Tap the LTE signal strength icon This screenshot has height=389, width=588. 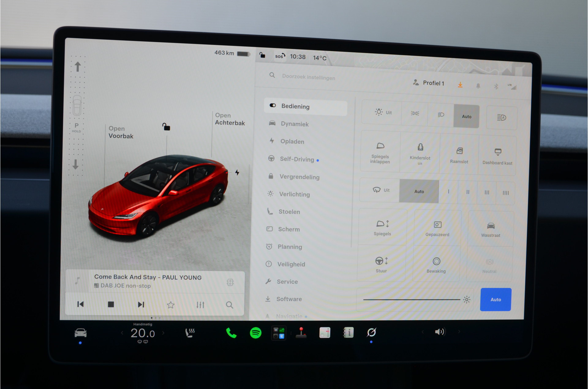(x=512, y=87)
